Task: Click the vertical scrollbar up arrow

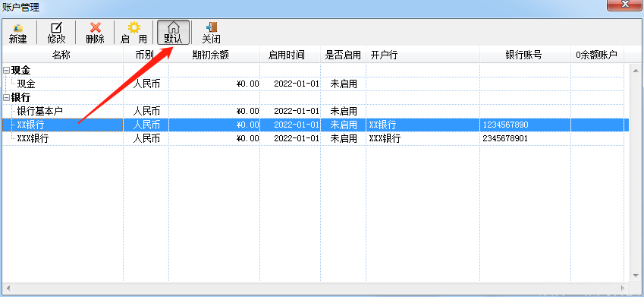Action: 636,71
